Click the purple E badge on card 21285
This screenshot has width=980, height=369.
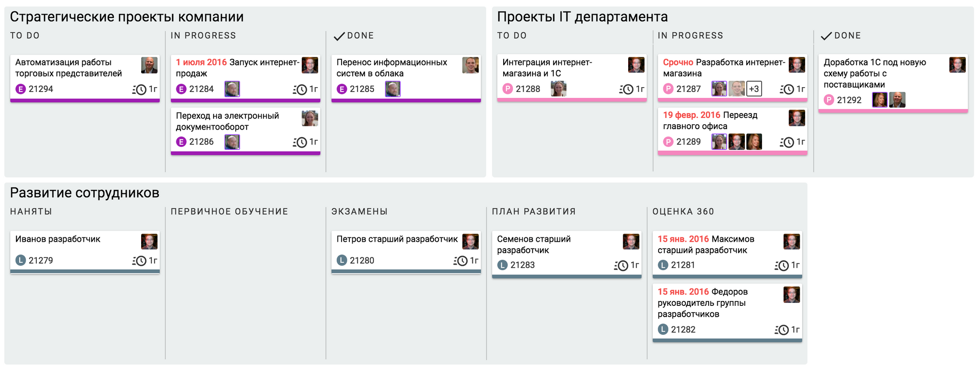tap(342, 89)
